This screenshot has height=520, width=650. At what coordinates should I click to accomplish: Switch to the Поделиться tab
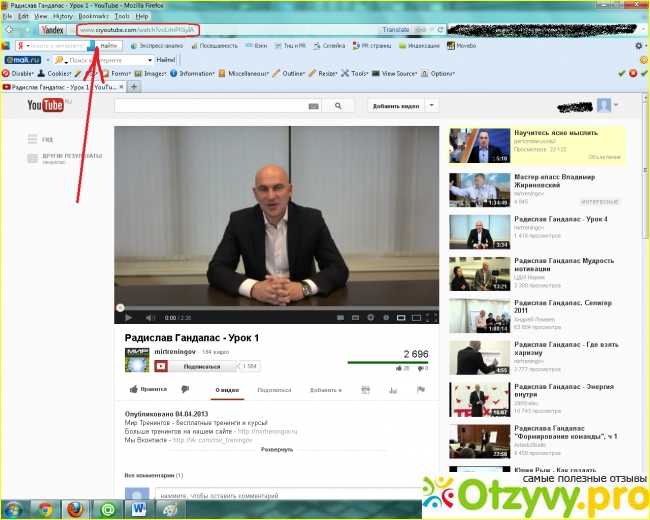[274, 390]
